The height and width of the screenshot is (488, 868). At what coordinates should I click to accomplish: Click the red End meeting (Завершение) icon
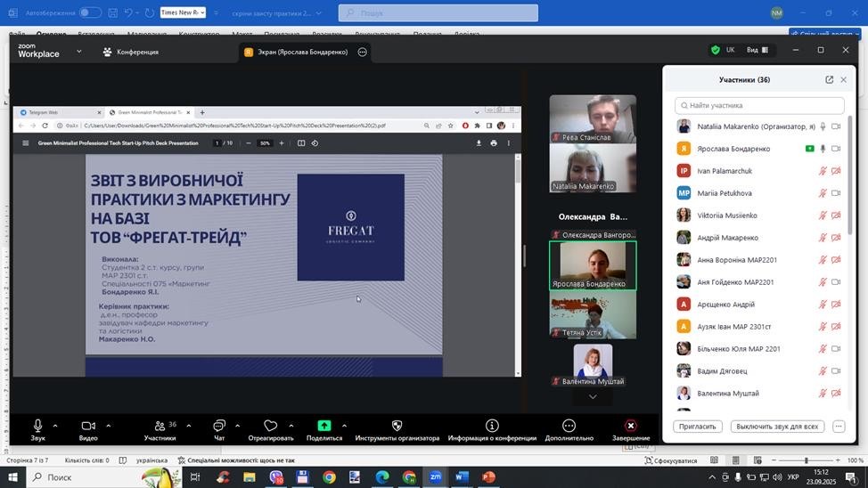[630, 426]
